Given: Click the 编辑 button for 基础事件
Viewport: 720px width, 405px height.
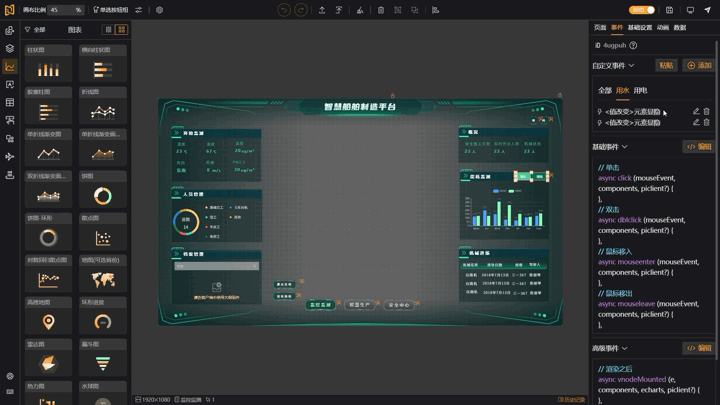Looking at the screenshot, I should coord(699,146).
